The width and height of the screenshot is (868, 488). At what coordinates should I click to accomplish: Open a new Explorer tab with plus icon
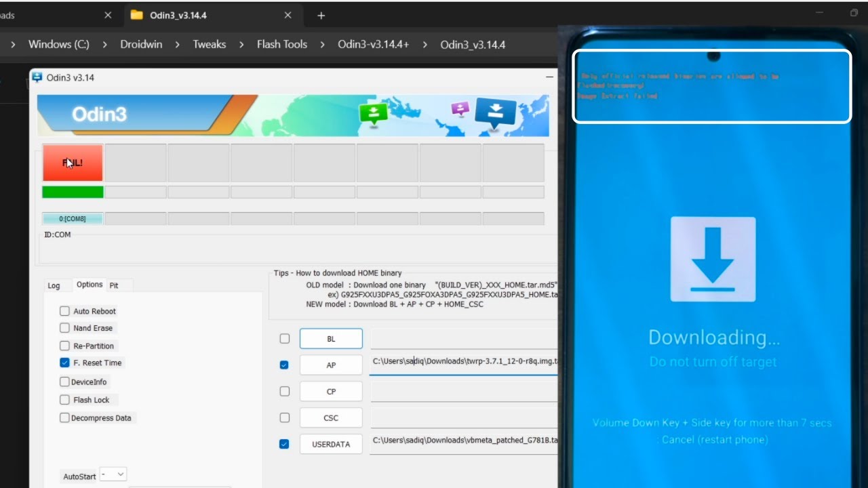click(321, 16)
